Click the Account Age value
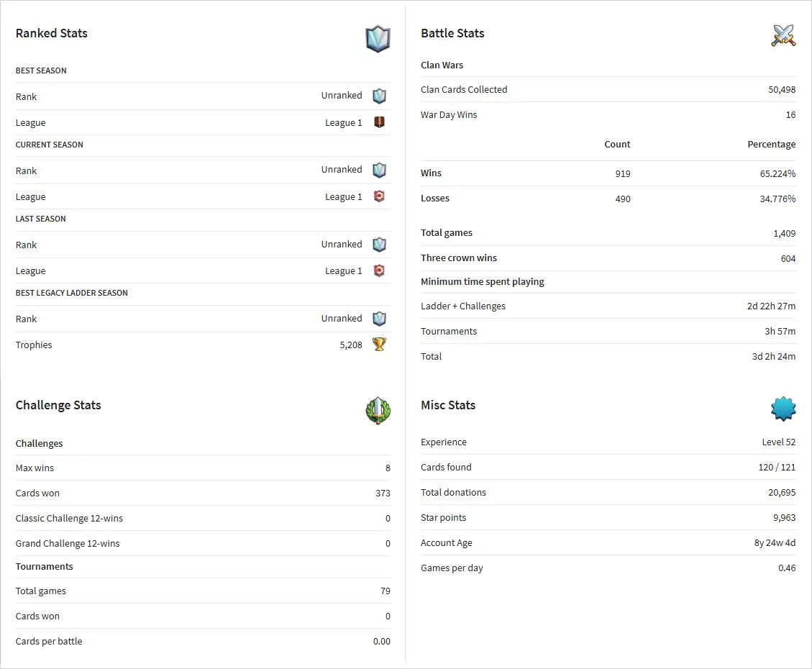812x669 pixels. click(775, 543)
